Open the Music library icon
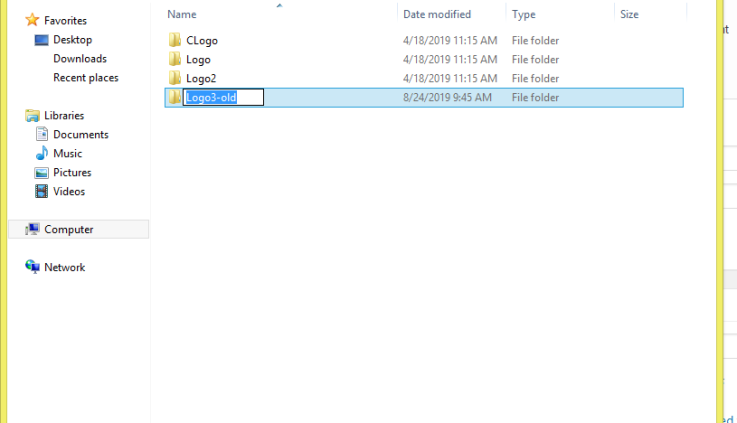 (x=41, y=153)
